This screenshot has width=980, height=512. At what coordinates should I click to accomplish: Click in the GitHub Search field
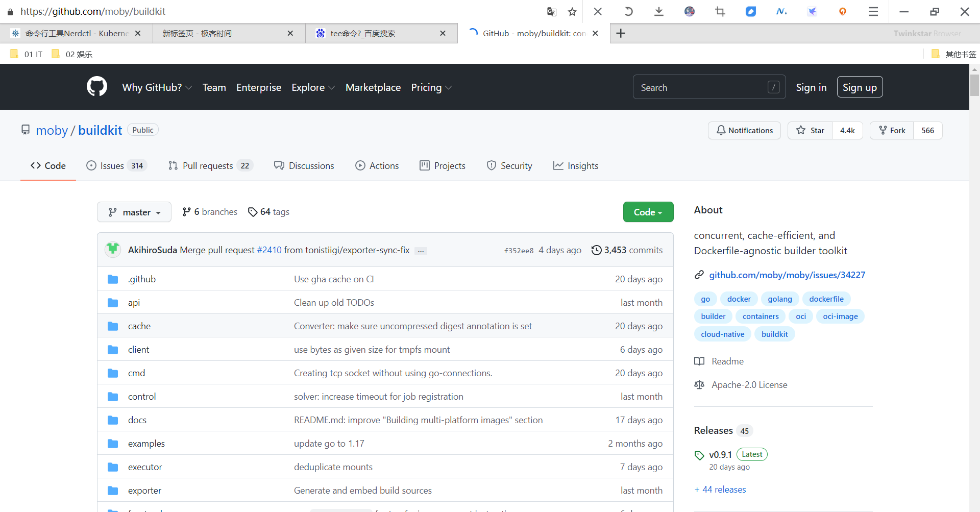[x=709, y=87]
